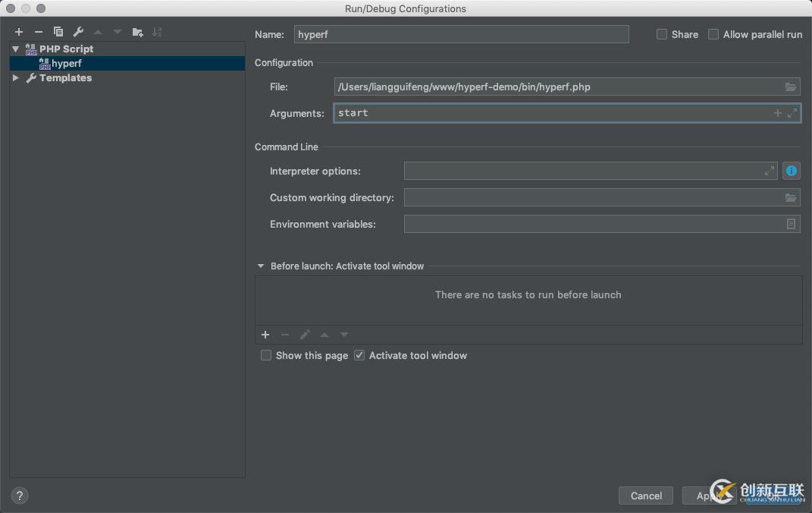Enable the Share checkbox
Image resolution: width=812 pixels, height=513 pixels.
pos(662,34)
